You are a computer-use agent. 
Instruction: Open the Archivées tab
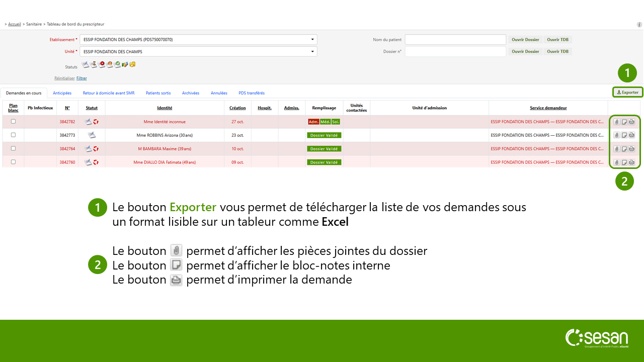[191, 93]
